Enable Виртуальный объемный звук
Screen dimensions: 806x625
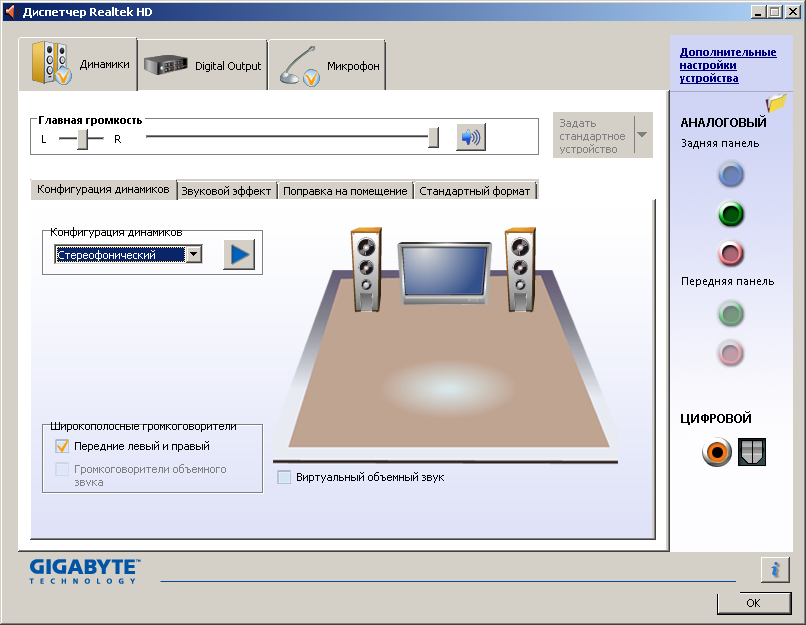284,477
